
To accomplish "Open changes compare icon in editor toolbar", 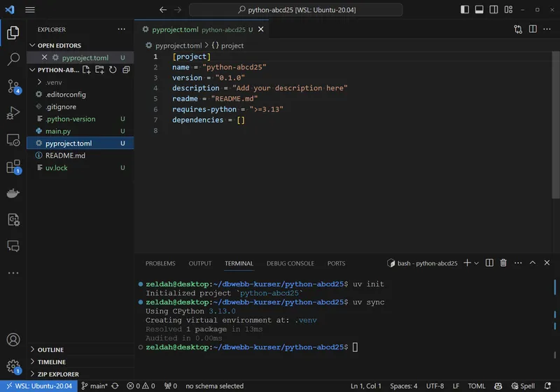I will pos(518,29).
